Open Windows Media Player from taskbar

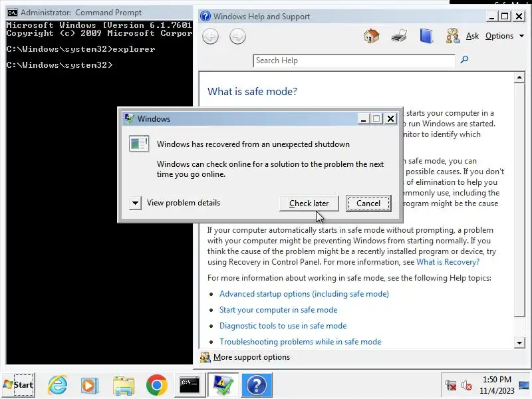click(90, 385)
